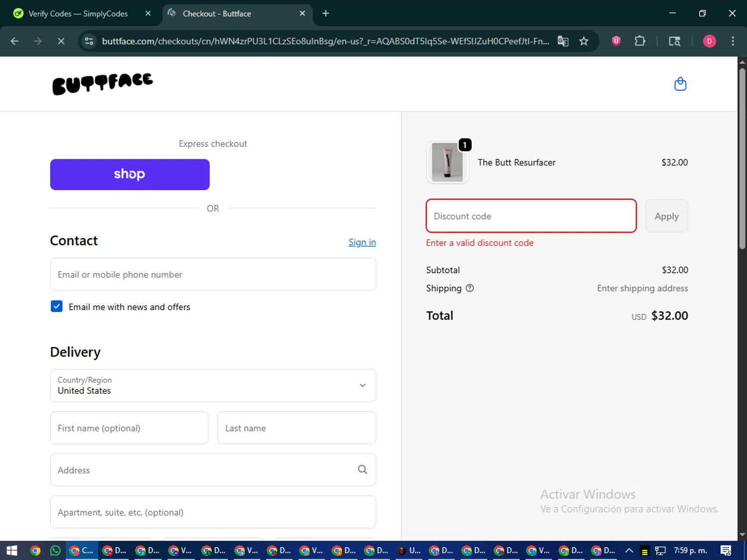Click the 'Subtotal' label

(443, 270)
